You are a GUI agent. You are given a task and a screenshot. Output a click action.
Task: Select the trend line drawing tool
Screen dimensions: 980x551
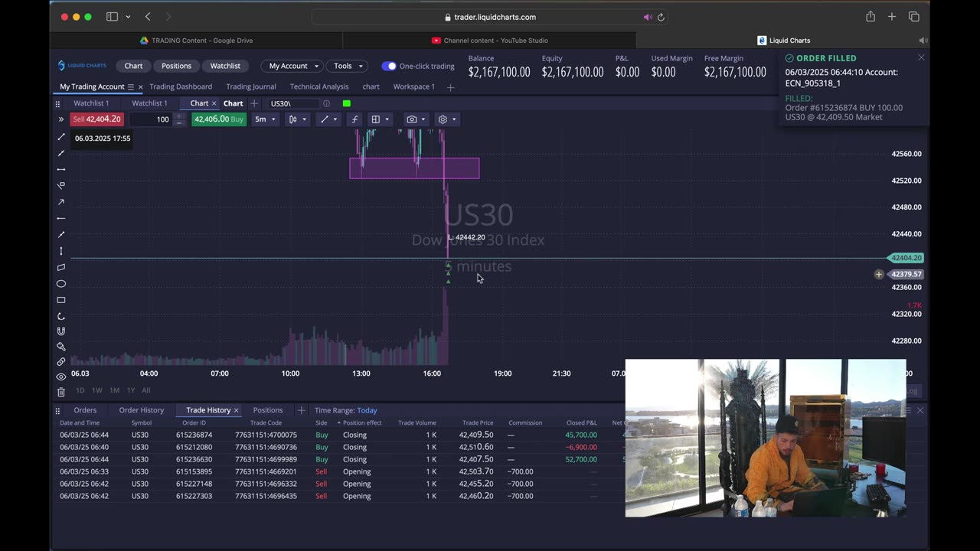(61, 137)
